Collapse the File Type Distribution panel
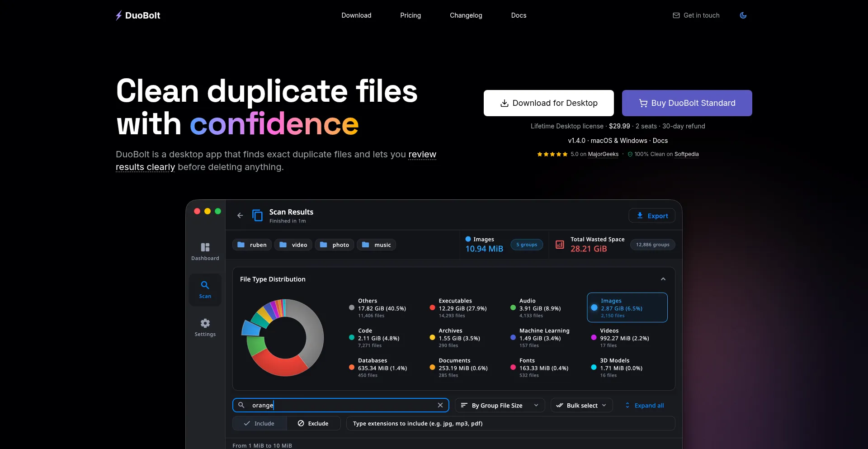 click(663, 279)
